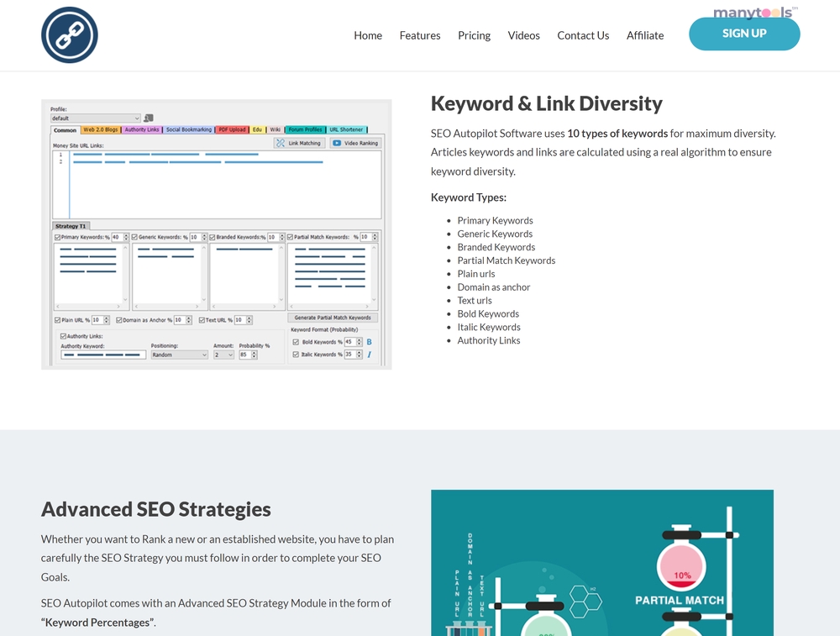
Task: Uncheck the Bold Keywords % checkbox
Action: point(296,342)
